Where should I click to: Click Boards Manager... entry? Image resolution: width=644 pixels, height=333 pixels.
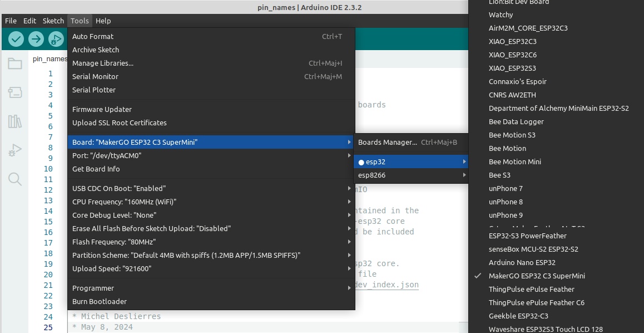[x=387, y=143]
